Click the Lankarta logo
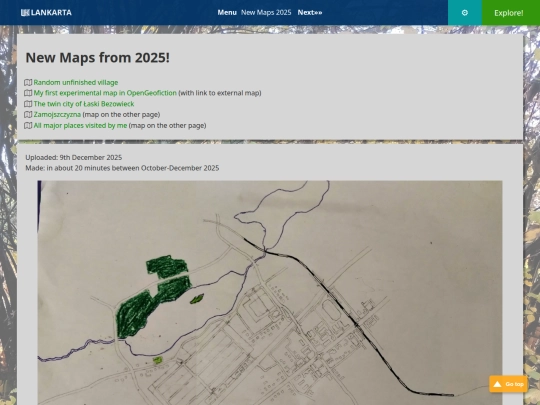Viewport: 540px width, 405px height. coord(46,13)
